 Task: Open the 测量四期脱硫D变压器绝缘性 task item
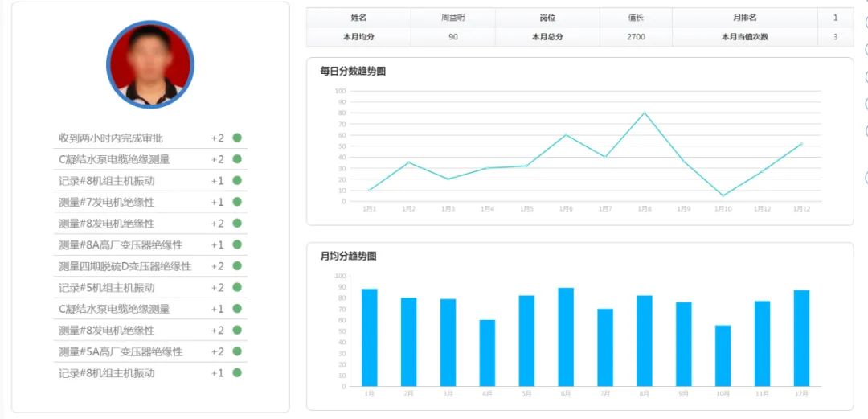tap(125, 266)
